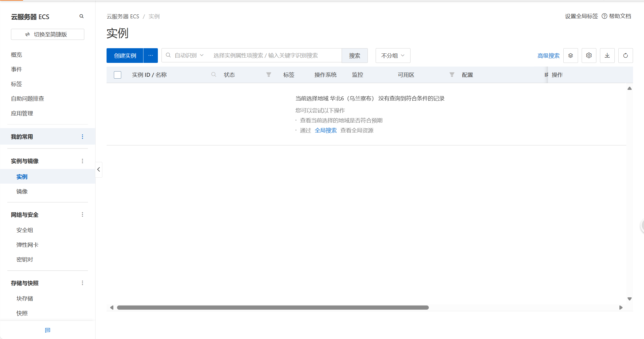The width and height of the screenshot is (644, 339).
Task: Switch to simplified version button
Action: (x=47, y=34)
